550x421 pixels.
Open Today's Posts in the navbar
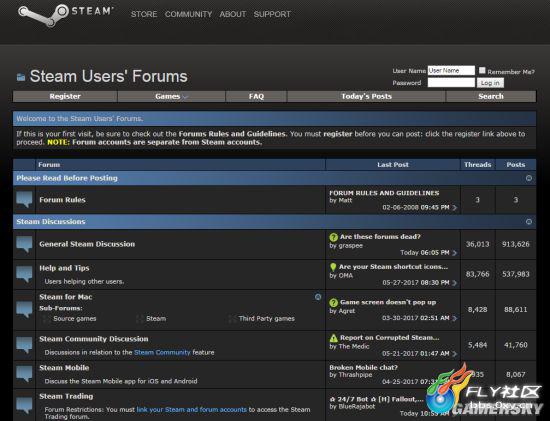367,96
